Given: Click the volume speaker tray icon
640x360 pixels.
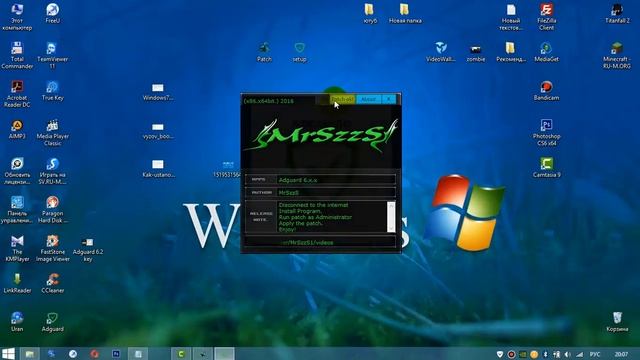Looking at the screenshot, I should pos(568,354).
